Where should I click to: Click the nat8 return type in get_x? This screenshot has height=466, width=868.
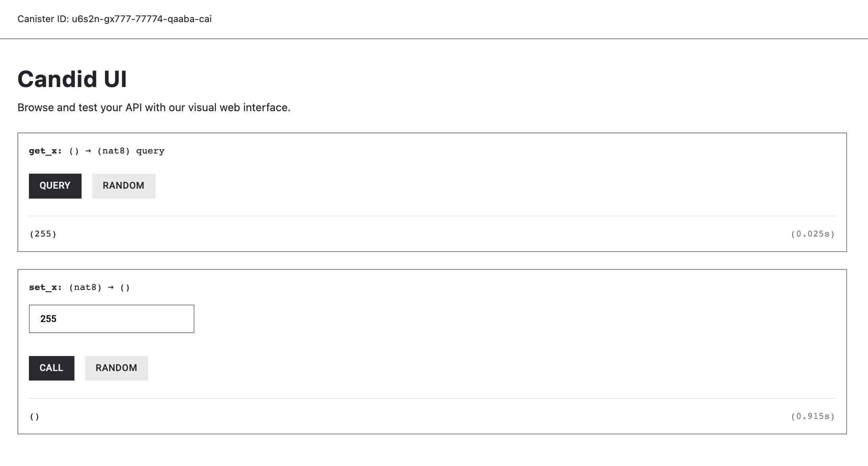tap(114, 150)
